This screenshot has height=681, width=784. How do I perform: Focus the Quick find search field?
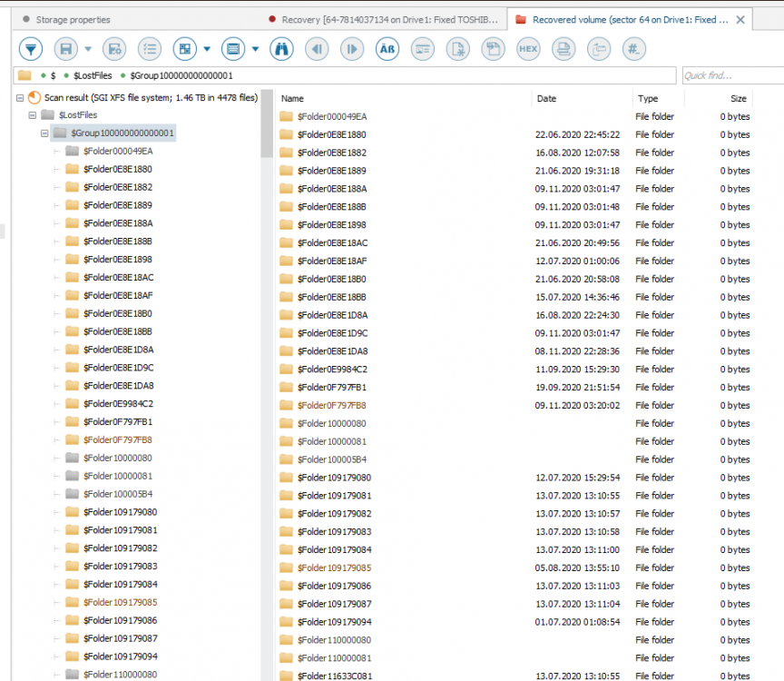[x=732, y=75]
